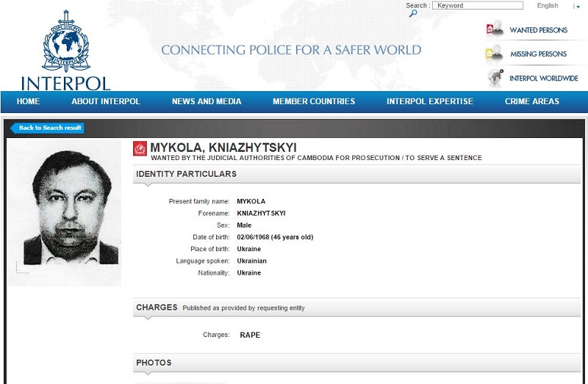
Task: Open the English language dropdown arrow
Action: [x=578, y=7]
